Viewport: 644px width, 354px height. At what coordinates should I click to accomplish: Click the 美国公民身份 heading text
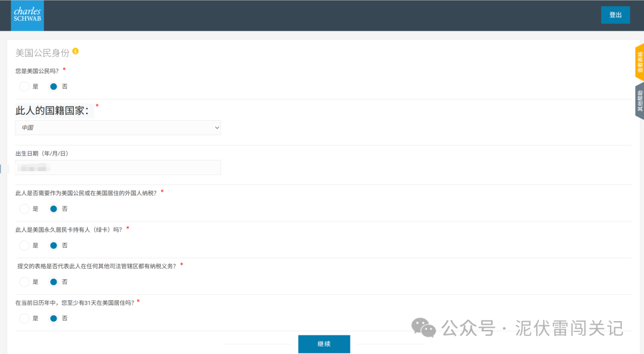[x=42, y=53]
